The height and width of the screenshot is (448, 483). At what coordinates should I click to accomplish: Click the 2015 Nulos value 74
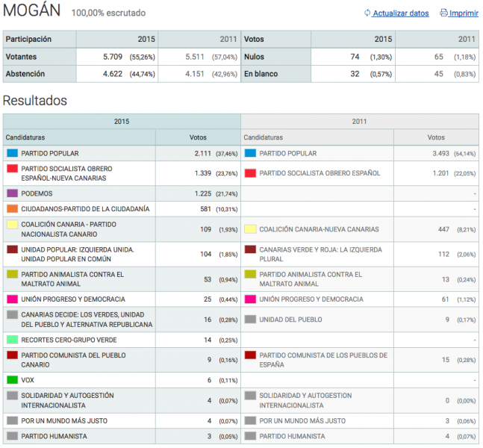coord(355,57)
